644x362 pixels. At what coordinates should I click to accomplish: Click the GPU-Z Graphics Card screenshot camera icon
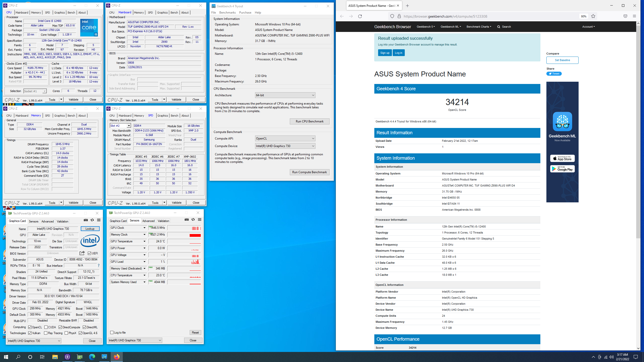86,220
